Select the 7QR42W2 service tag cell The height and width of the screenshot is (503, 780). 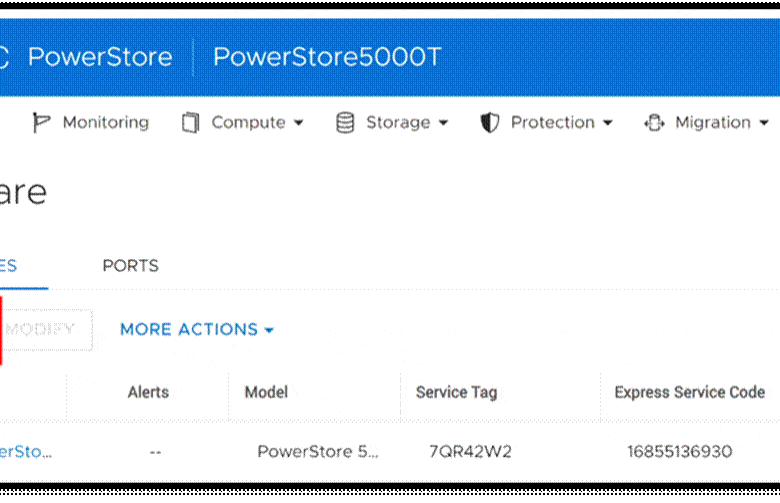470,452
